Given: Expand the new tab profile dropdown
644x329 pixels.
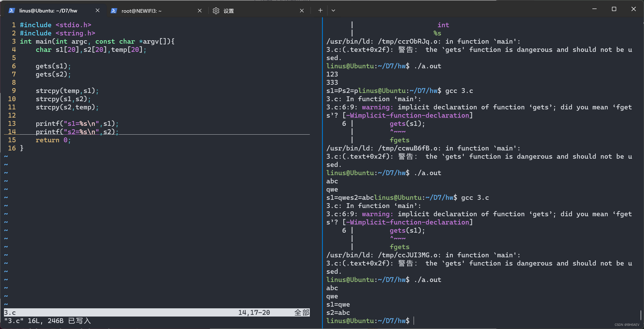Looking at the screenshot, I should pos(333,10).
